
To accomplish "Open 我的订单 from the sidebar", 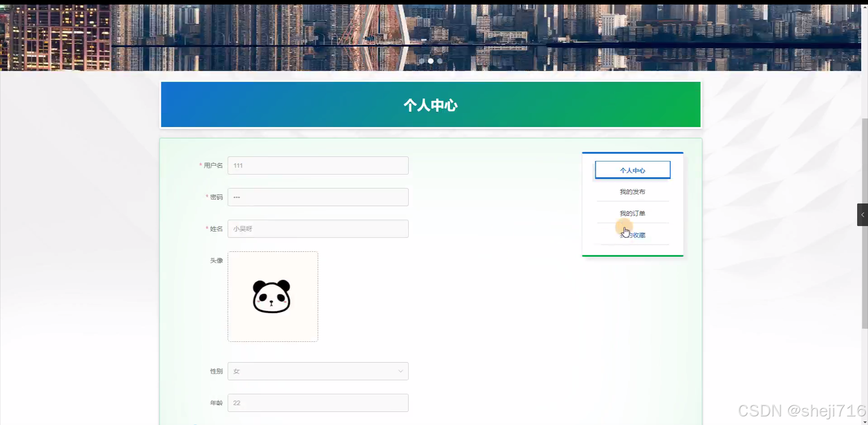I will [632, 213].
